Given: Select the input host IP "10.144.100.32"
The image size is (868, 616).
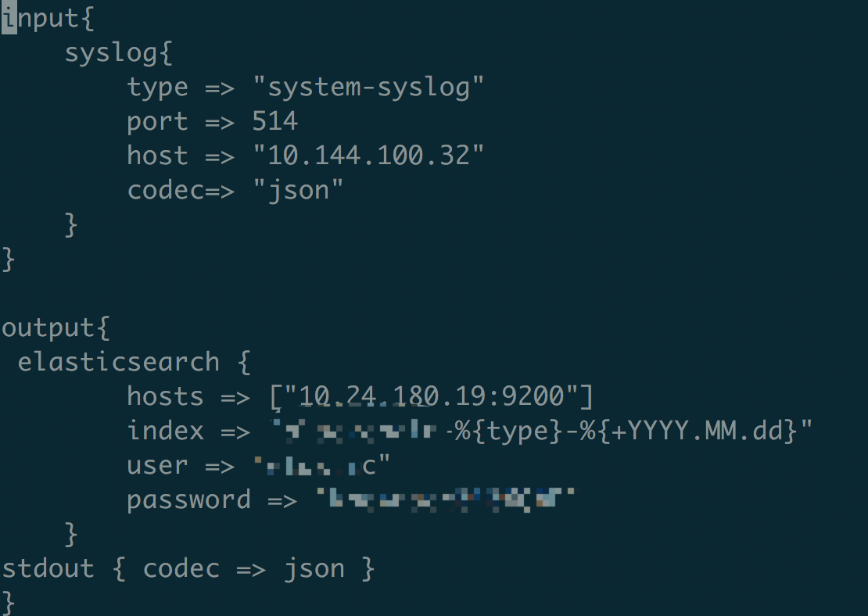Looking at the screenshot, I should click(x=368, y=156).
